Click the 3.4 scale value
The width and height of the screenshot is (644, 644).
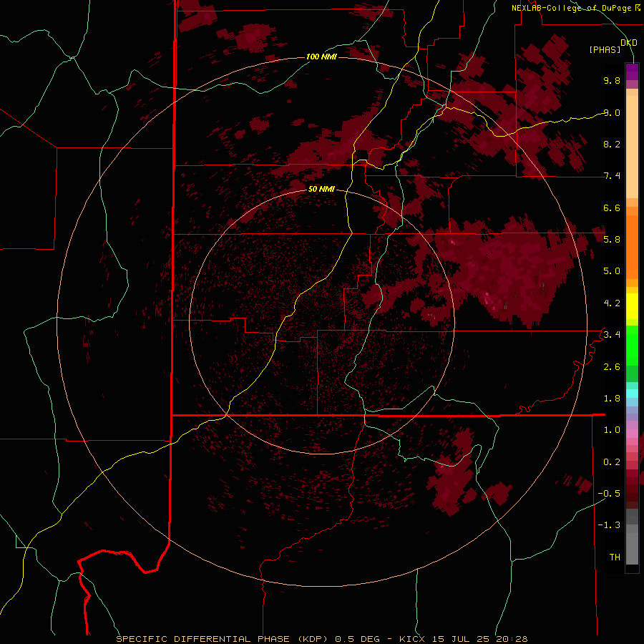[612, 334]
